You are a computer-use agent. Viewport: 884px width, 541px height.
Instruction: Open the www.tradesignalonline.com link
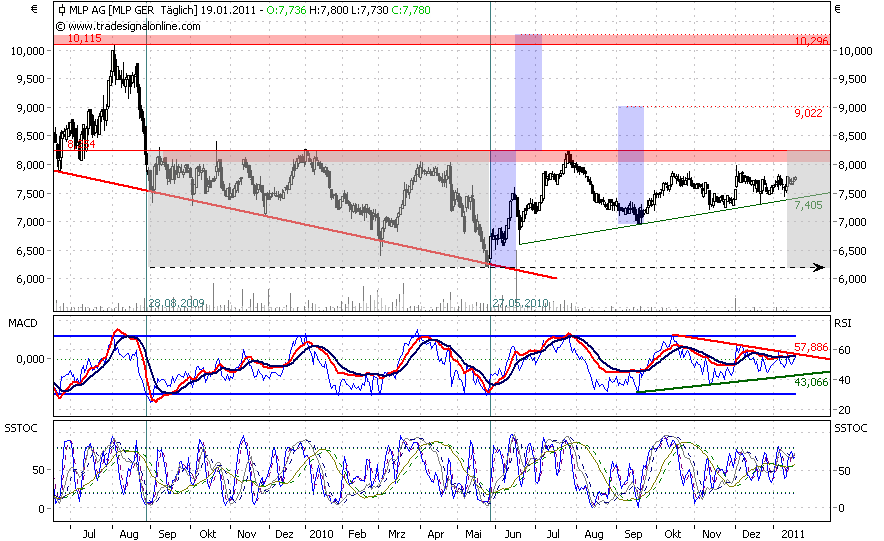pos(128,25)
